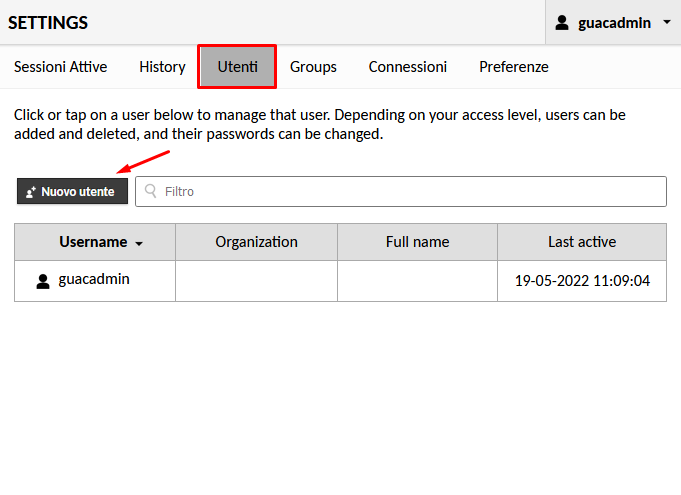
Task: Open the Connessioni tab
Action: click(x=407, y=67)
